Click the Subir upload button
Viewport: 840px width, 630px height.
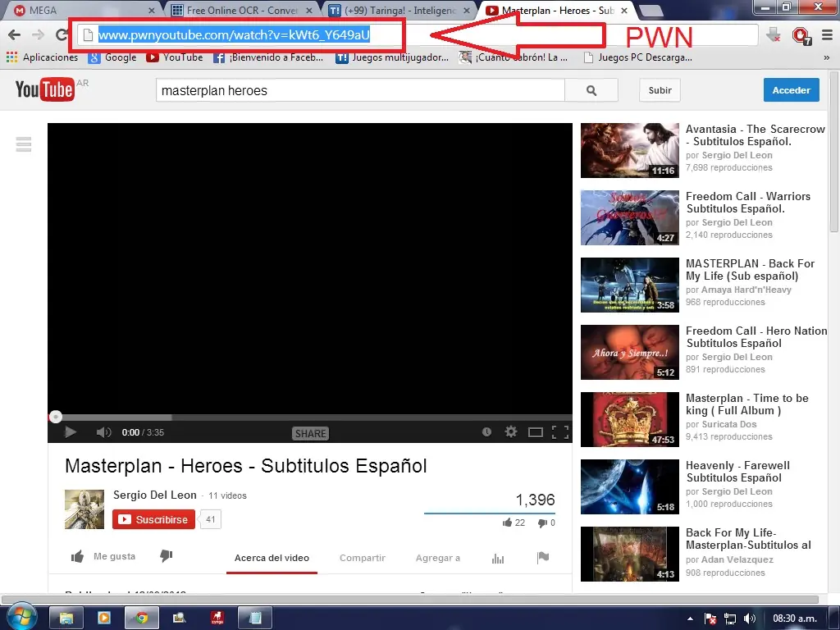coord(660,90)
